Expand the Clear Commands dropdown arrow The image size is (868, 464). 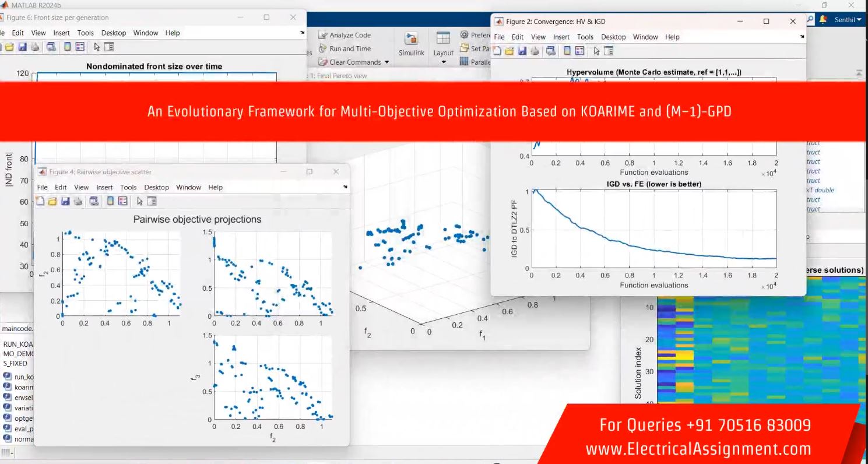(386, 62)
